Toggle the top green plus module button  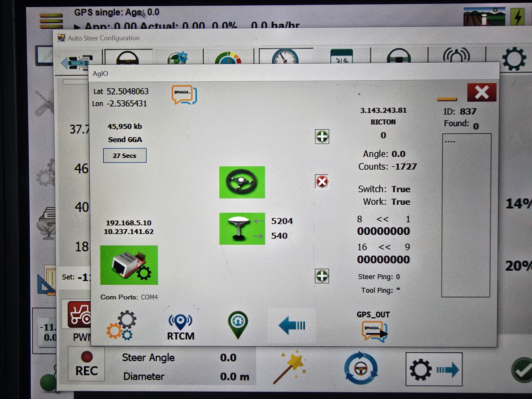point(322,137)
